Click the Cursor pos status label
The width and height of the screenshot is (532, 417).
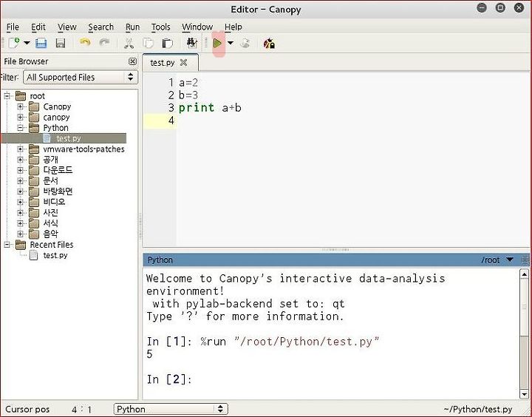[x=27, y=409]
